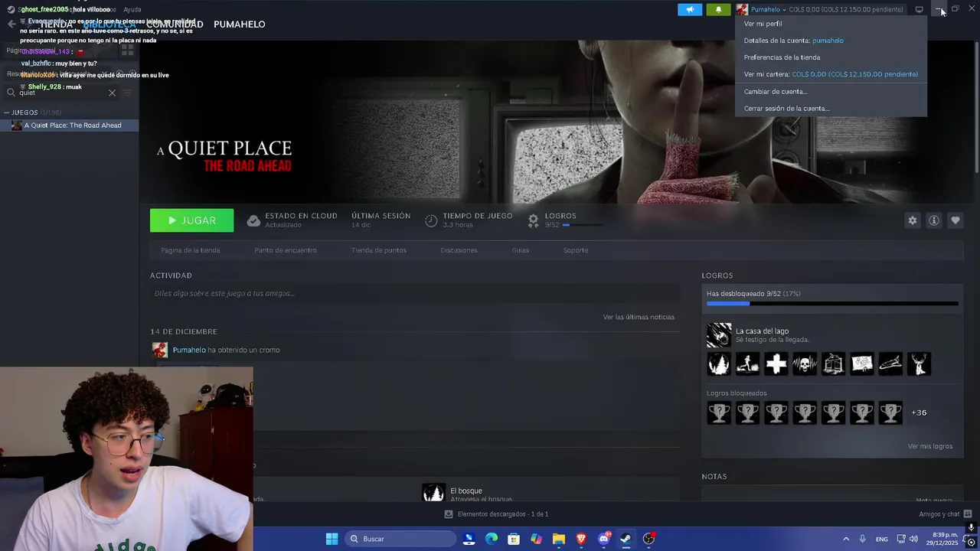Click the first locked trophy icon
This screenshot has height=551, width=980.
(x=719, y=413)
